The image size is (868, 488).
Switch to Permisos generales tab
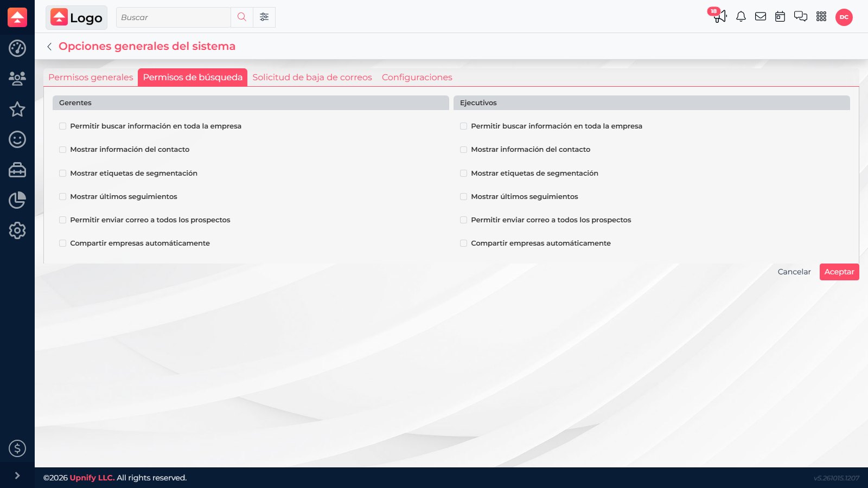pos(91,77)
